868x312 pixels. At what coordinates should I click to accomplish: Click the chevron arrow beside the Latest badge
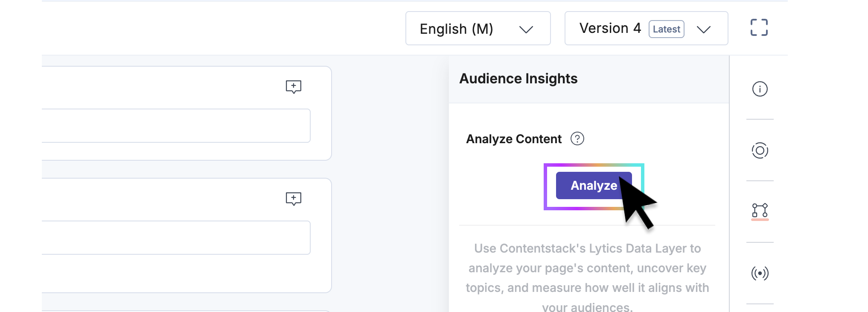(703, 29)
